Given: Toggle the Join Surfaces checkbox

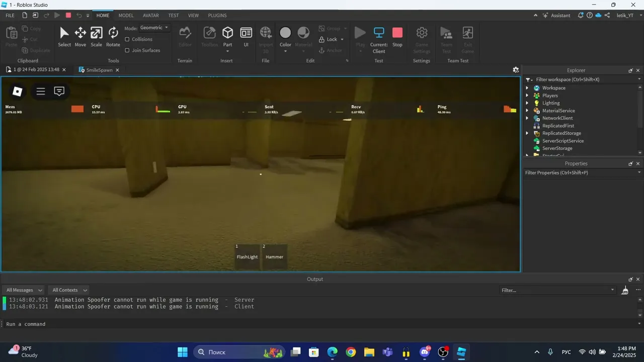Looking at the screenshot, I should [127, 50].
